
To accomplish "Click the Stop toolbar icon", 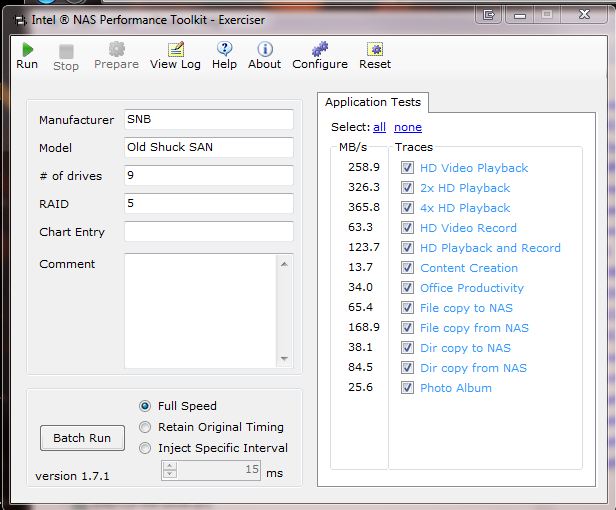I will tap(66, 51).
